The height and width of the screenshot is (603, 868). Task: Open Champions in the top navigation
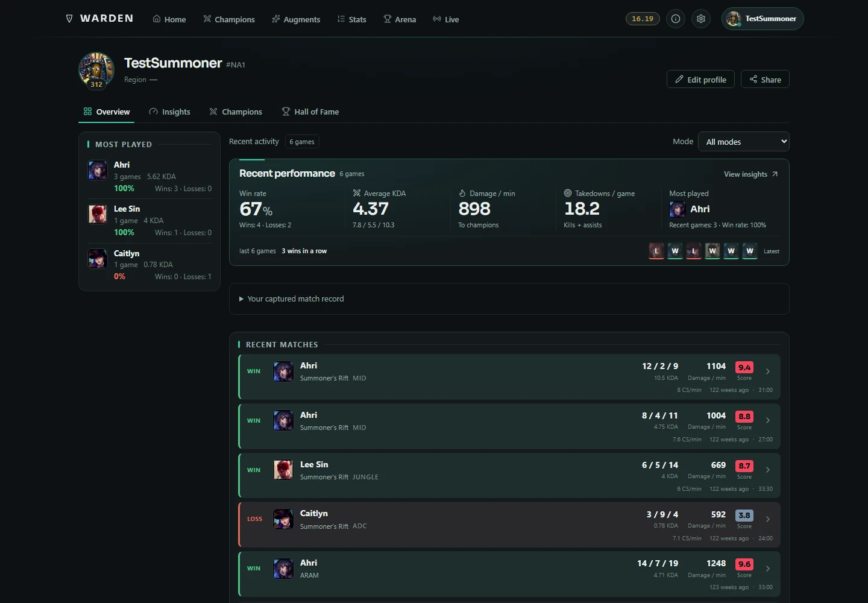[x=229, y=19]
